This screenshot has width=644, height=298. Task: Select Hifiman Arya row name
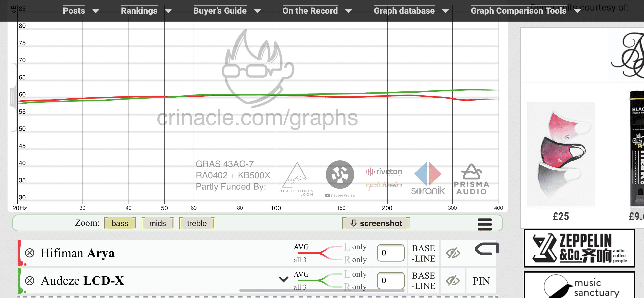coord(77,253)
